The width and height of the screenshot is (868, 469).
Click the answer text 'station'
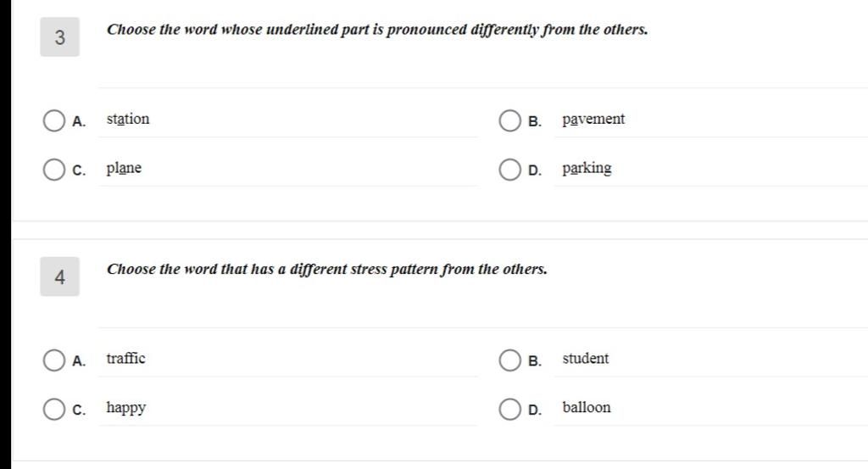point(128,119)
